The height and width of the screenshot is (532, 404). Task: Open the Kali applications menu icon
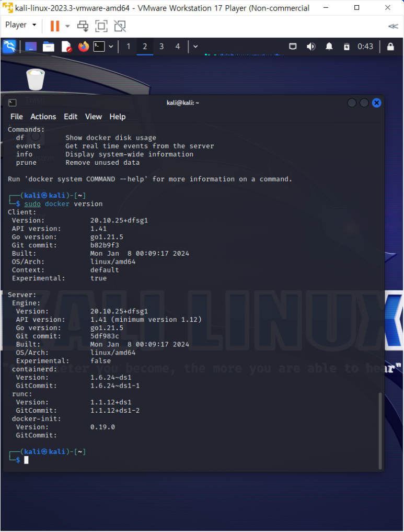pos(9,47)
